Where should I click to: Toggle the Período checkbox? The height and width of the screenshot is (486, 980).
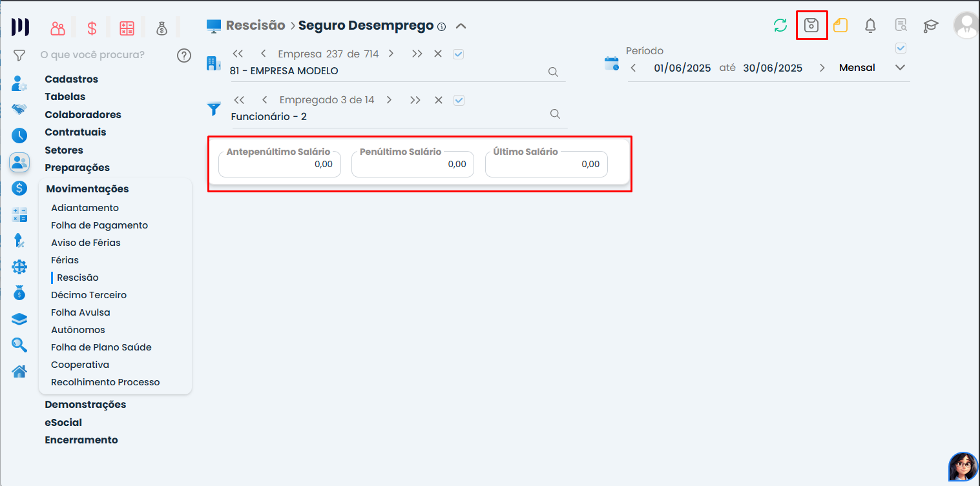(901, 48)
